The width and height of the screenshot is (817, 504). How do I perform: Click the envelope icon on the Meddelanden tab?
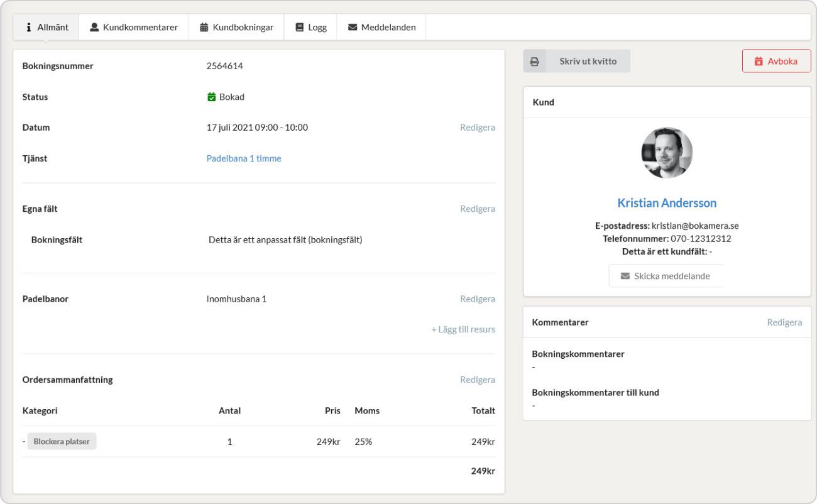coord(353,28)
